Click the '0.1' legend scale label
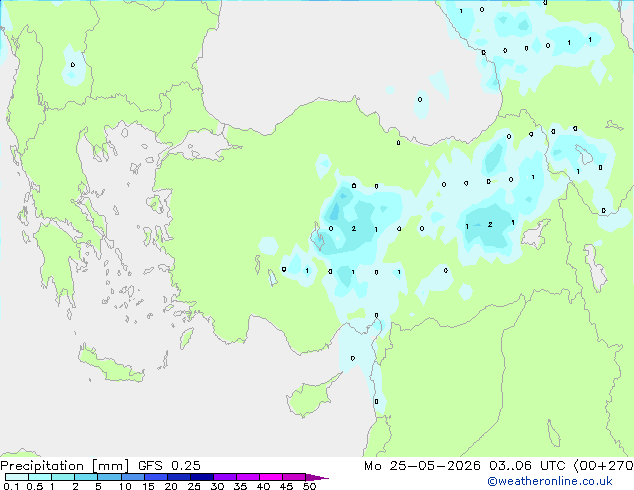 point(11,486)
